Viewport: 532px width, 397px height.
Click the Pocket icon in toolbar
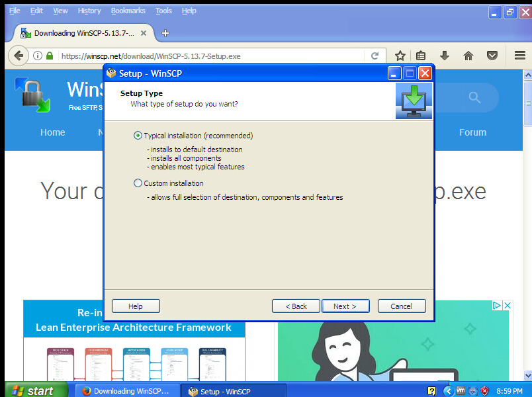492,56
